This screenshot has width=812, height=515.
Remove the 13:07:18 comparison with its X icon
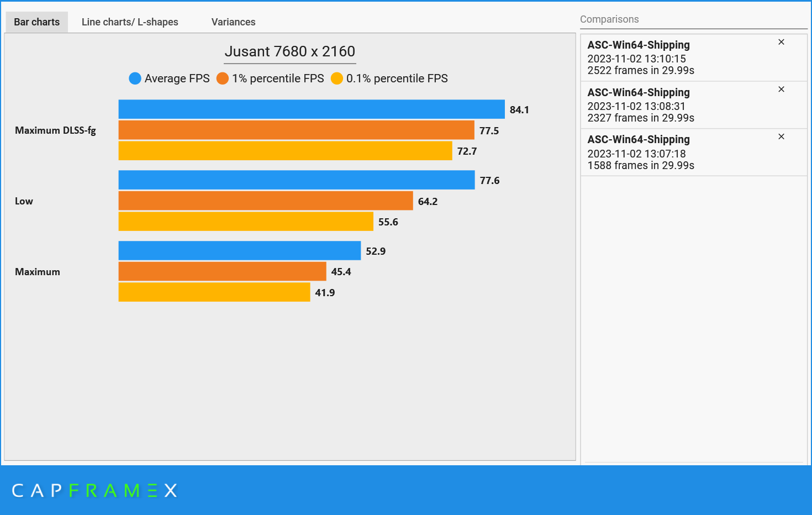[x=781, y=136]
